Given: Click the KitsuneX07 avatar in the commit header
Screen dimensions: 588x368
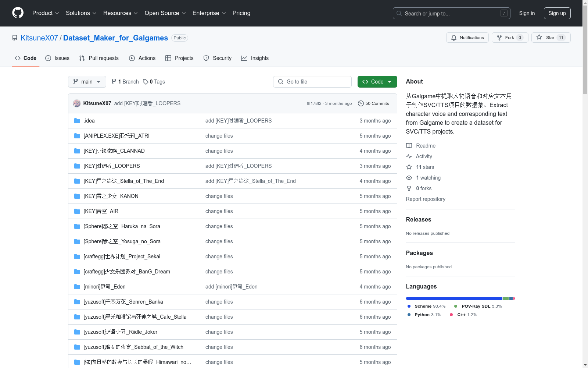Looking at the screenshot, I should [77, 103].
